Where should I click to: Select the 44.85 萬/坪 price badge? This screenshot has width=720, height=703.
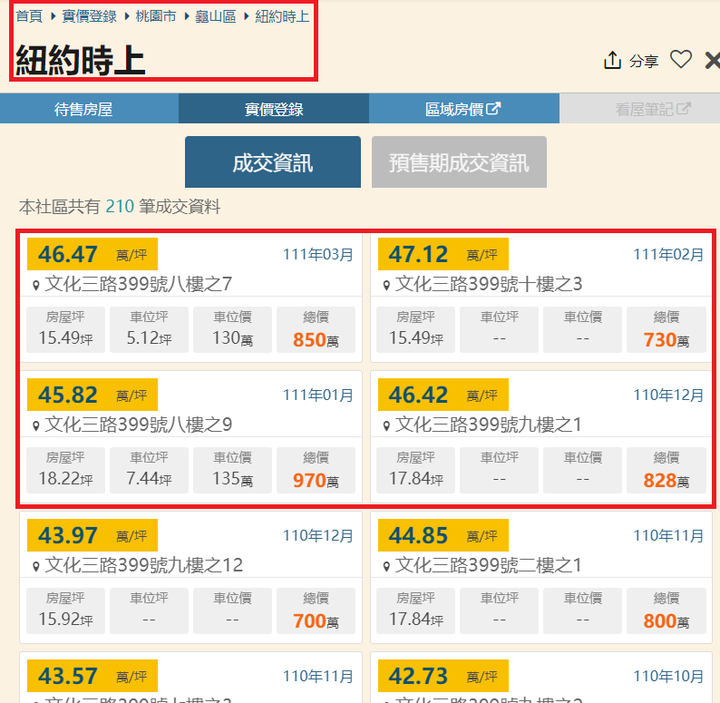(x=443, y=535)
